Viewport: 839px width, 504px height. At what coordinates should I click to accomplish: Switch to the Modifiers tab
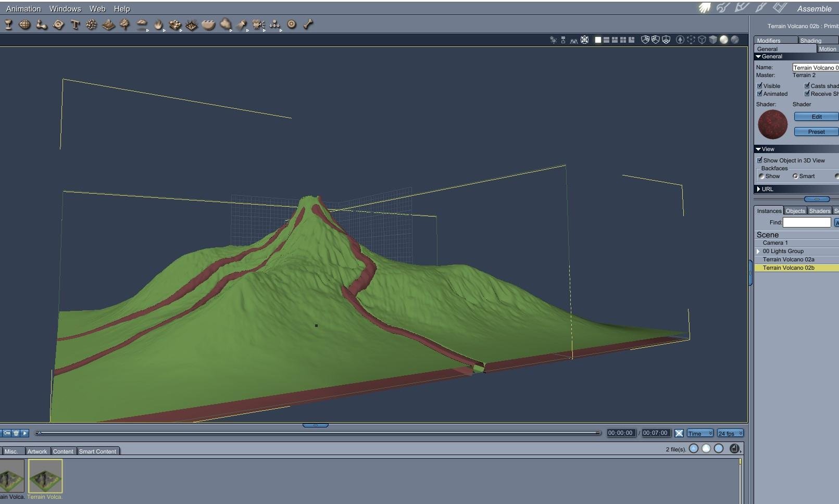[x=775, y=40]
